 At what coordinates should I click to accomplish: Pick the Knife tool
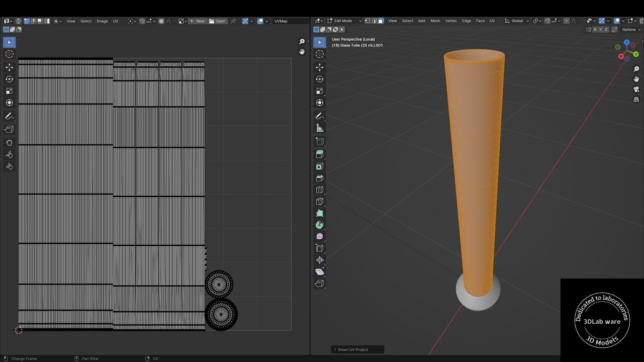point(319,201)
